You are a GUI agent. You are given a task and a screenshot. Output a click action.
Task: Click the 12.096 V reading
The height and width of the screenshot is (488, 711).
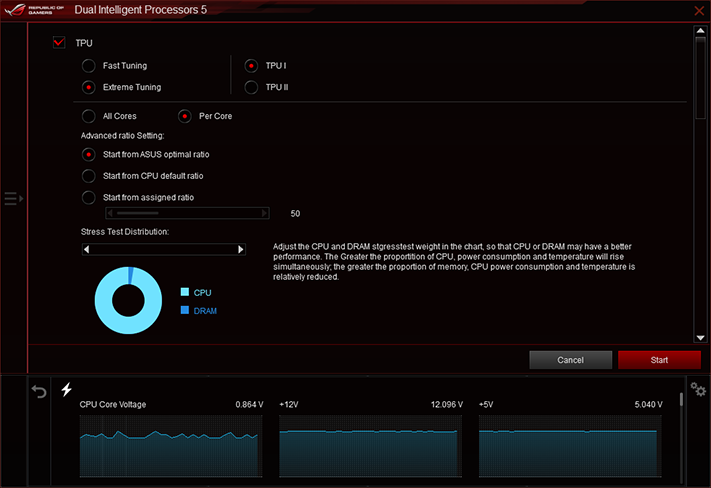pos(447,405)
